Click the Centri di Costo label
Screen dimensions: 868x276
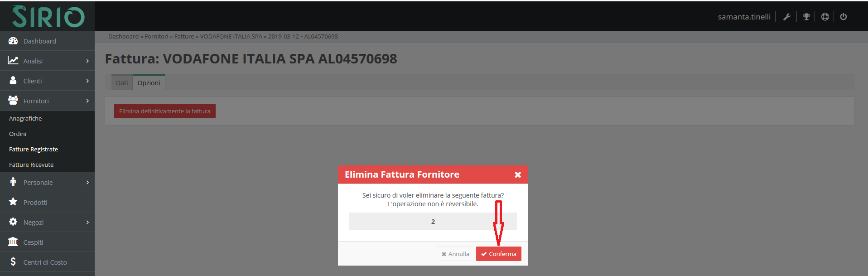[x=45, y=262]
